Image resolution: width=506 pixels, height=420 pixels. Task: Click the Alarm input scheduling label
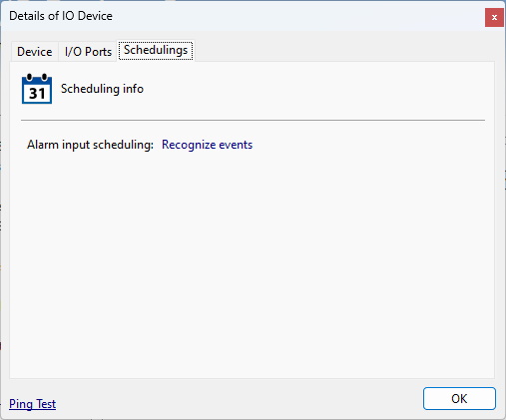(90, 145)
